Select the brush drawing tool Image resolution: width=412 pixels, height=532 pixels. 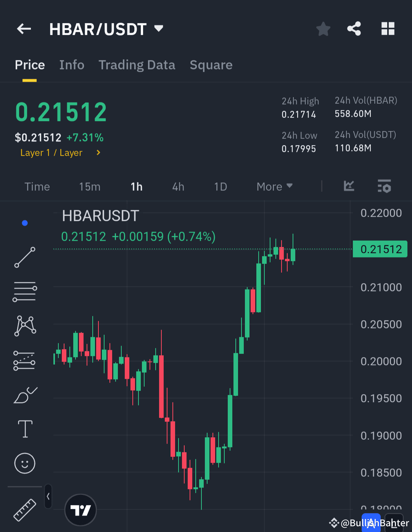pos(24,395)
